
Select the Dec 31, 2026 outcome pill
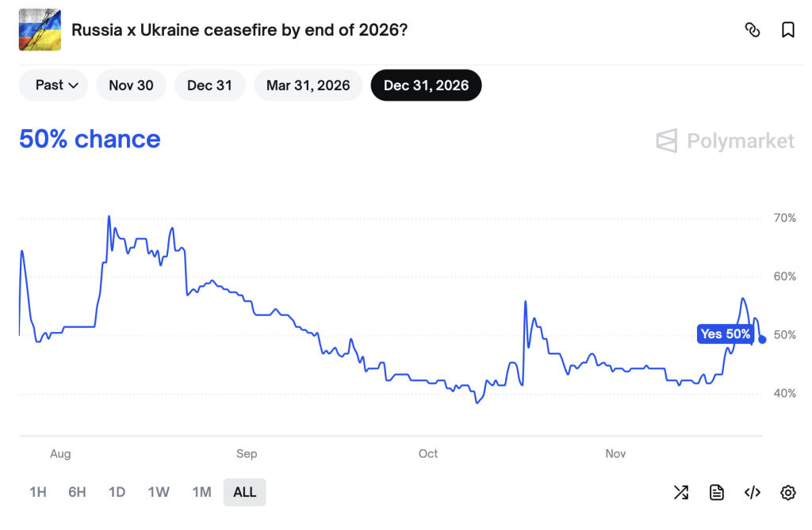(426, 85)
